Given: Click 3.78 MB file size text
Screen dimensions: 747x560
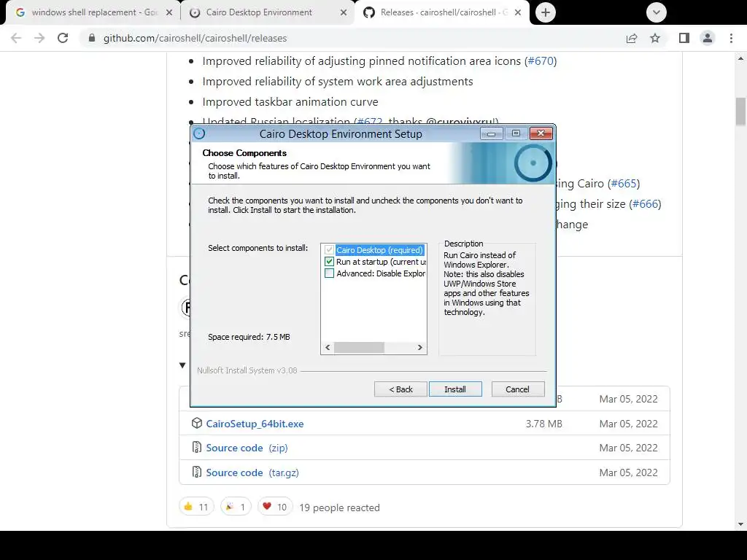Looking at the screenshot, I should 544,424.
